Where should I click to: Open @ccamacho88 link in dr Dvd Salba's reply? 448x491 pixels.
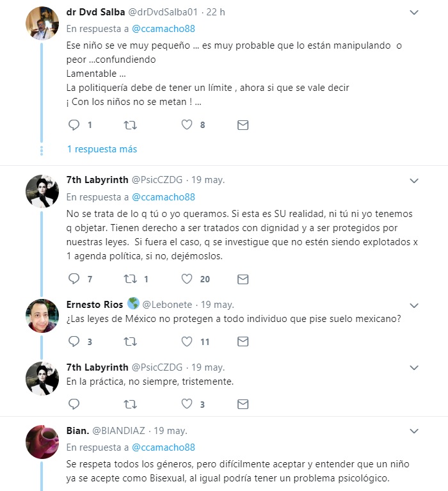[163, 29]
